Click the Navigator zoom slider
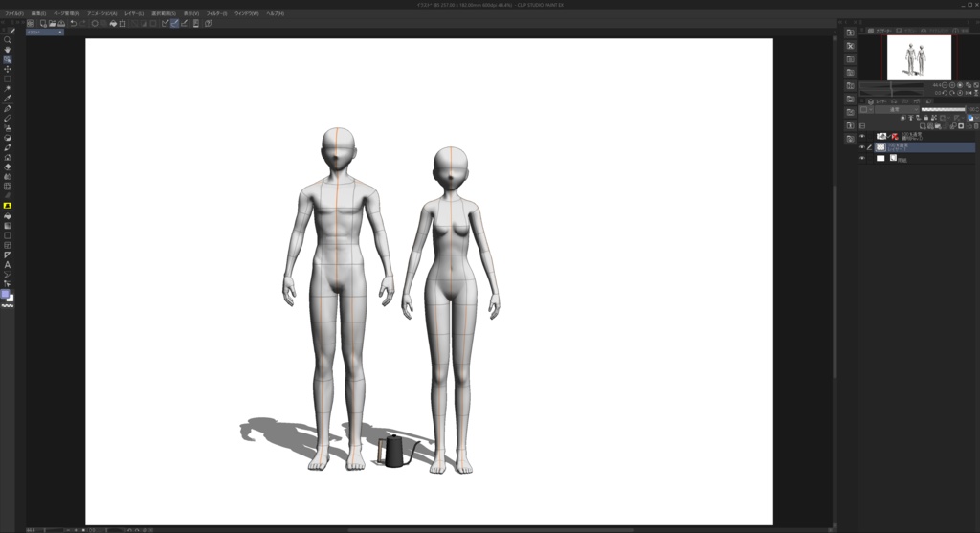The image size is (980, 533). point(891,85)
